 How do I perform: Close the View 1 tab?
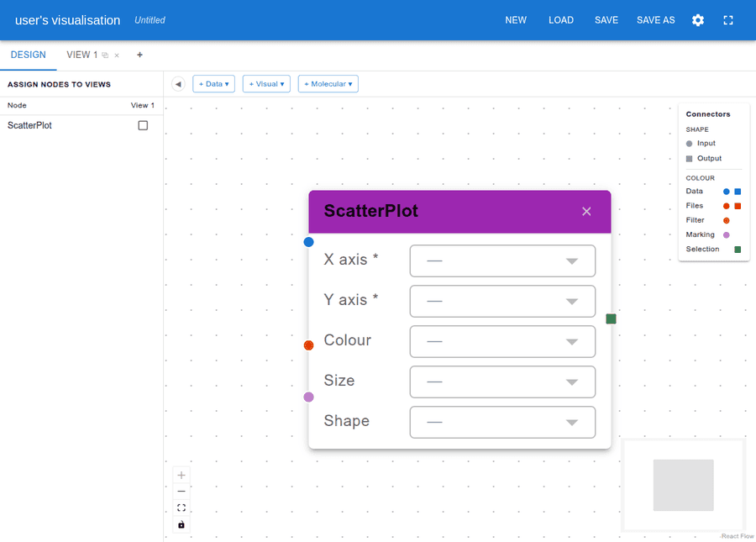pyautogui.click(x=117, y=55)
